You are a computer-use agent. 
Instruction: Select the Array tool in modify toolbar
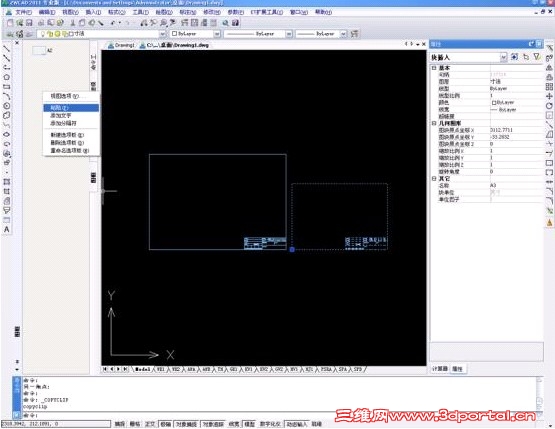coord(549,87)
